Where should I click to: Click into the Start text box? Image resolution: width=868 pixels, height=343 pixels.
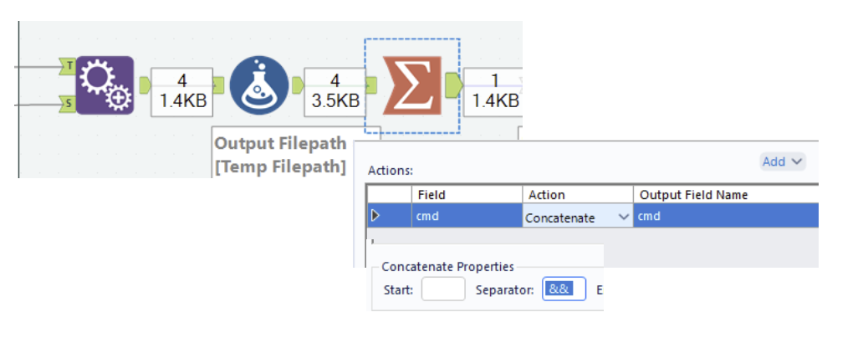443,289
